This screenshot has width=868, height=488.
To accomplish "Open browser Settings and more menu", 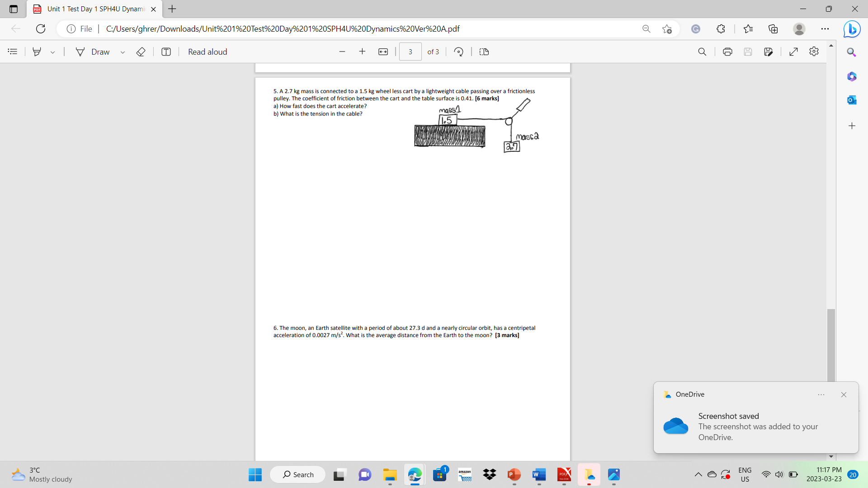I will 825,28.
